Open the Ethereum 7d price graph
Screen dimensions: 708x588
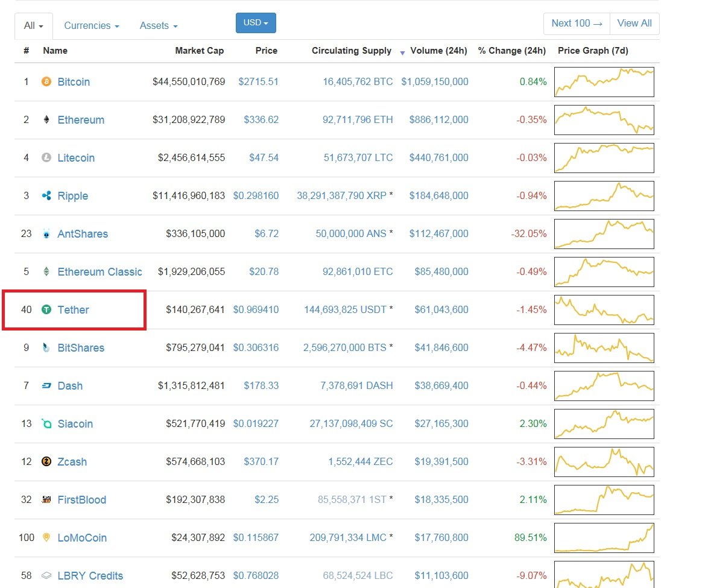[x=604, y=119]
